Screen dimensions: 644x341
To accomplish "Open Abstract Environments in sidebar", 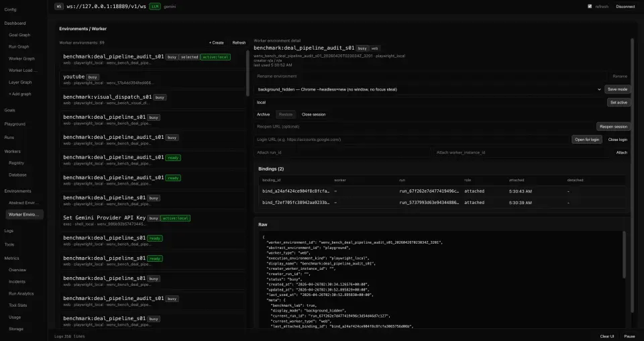I will click(23, 203).
